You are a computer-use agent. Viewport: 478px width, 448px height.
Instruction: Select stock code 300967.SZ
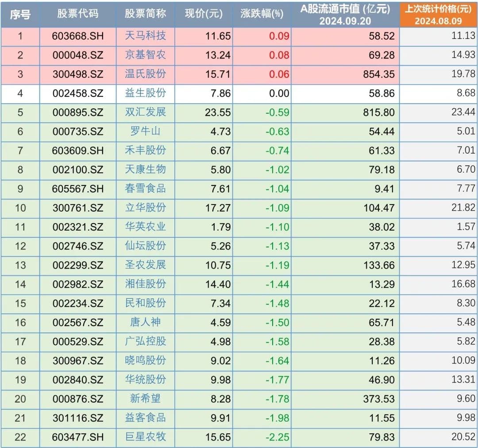click(x=78, y=361)
